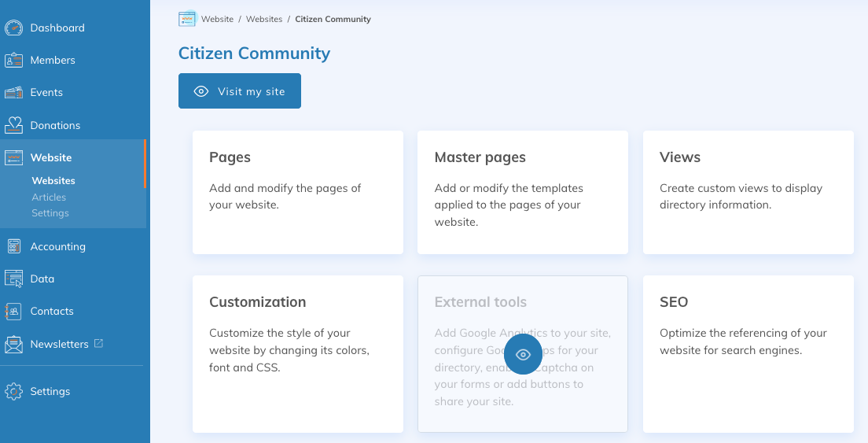The height and width of the screenshot is (443, 868).
Task: Select Settings under the Website submenu
Action: click(x=50, y=213)
